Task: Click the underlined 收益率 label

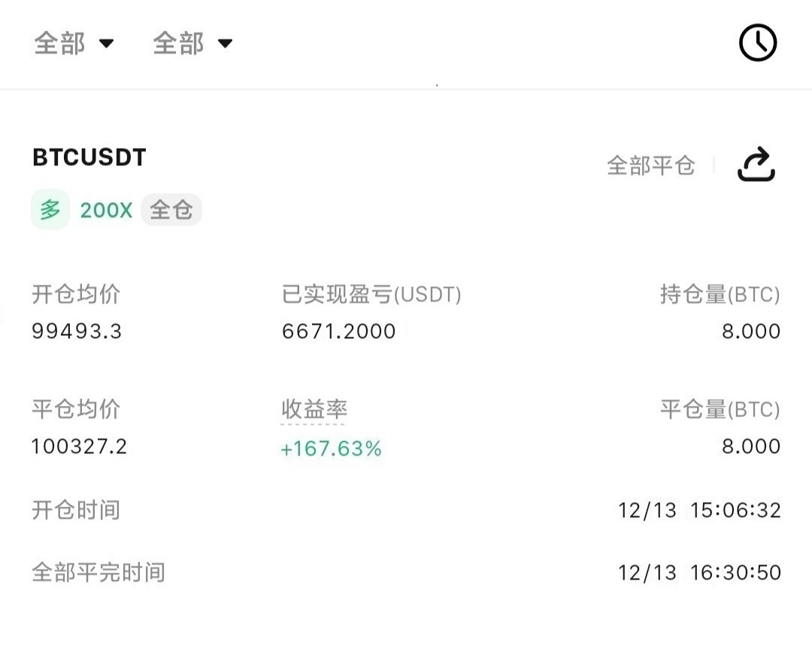Action: click(x=314, y=410)
